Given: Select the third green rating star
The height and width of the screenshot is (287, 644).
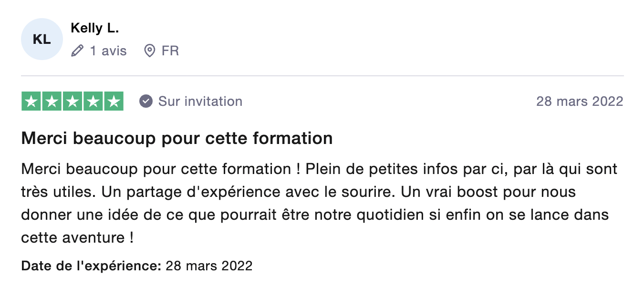Looking at the screenshot, I should 73,102.
